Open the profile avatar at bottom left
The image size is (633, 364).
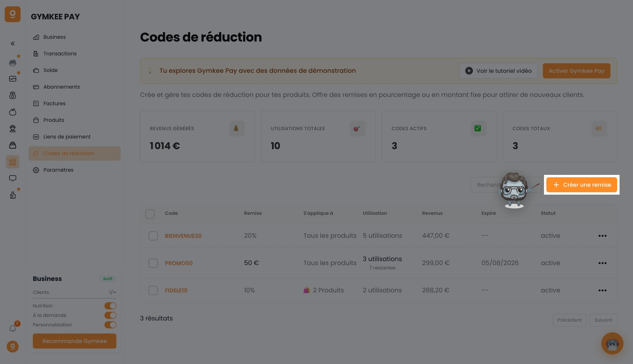point(13,347)
